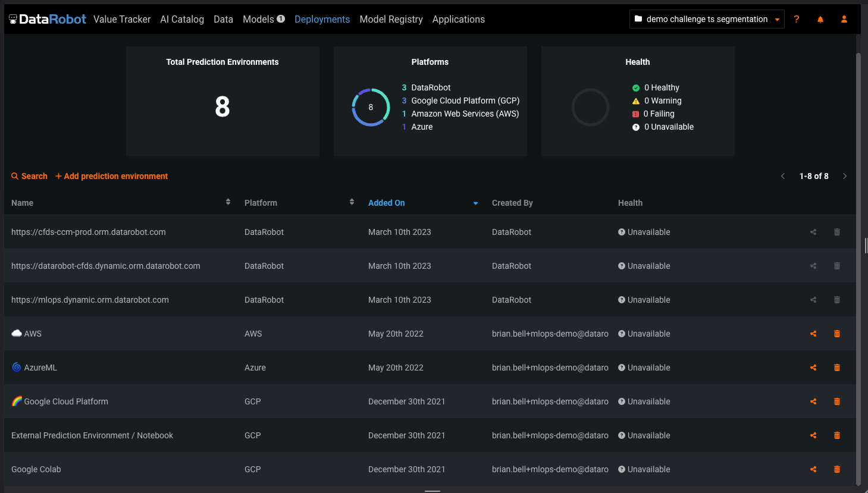Viewport: 868px width, 493px height.
Task: Share the cfds-ccm-prod environment
Action: [813, 232]
